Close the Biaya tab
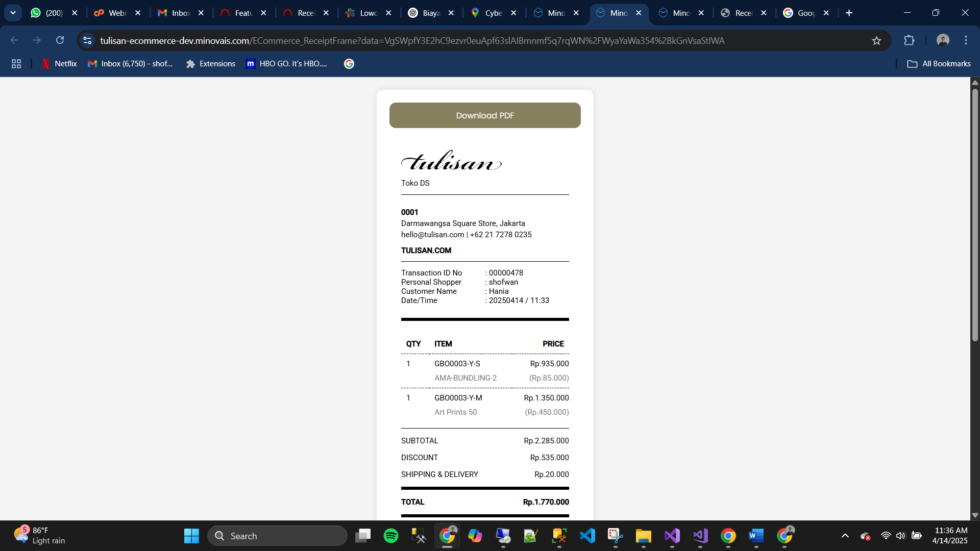 pyautogui.click(x=451, y=13)
